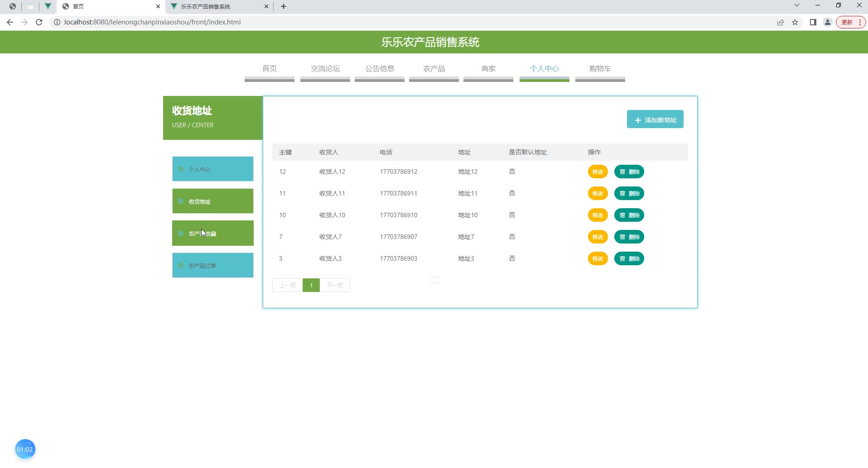Bookmark this page with star icon
This screenshot has height=468, width=868.
pos(795,22)
